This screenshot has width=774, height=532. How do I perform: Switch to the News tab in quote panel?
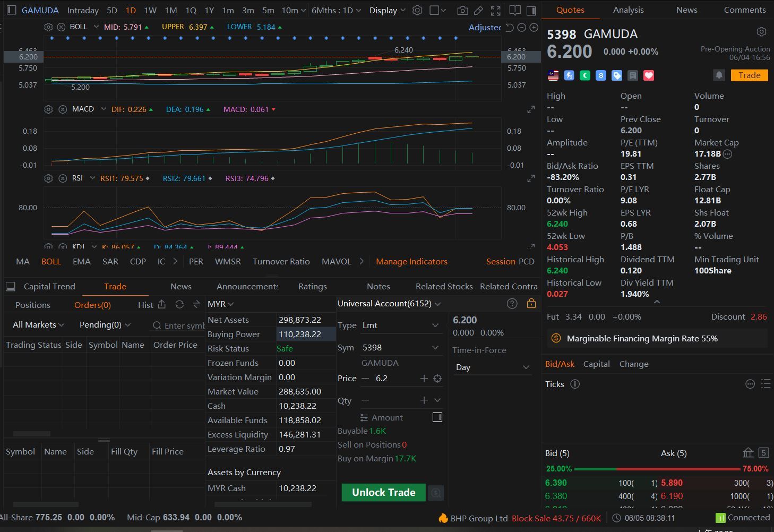point(686,10)
